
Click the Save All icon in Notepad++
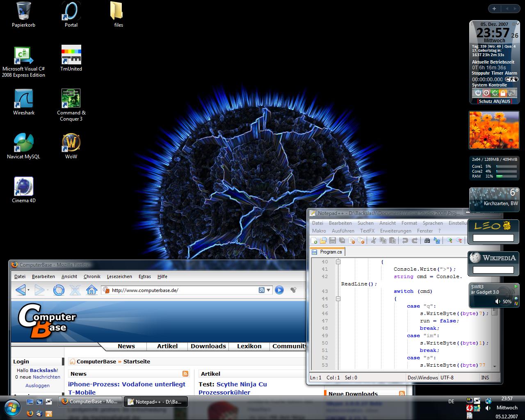[342, 240]
